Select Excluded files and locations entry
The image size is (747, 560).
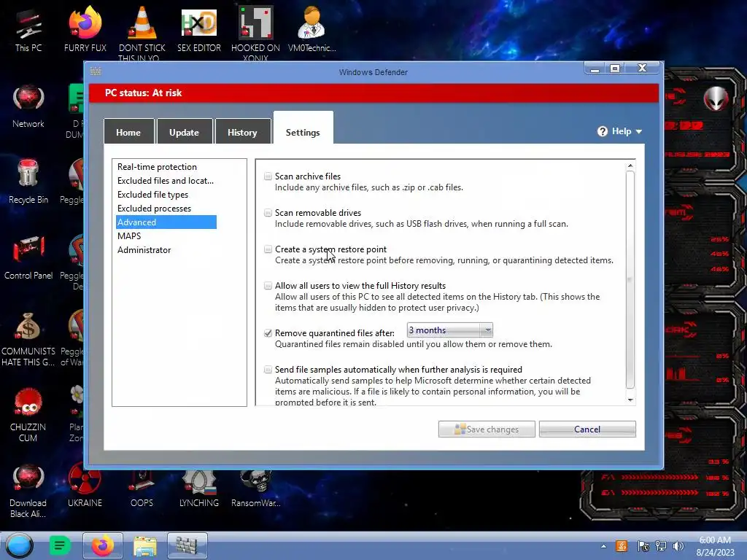166,181
